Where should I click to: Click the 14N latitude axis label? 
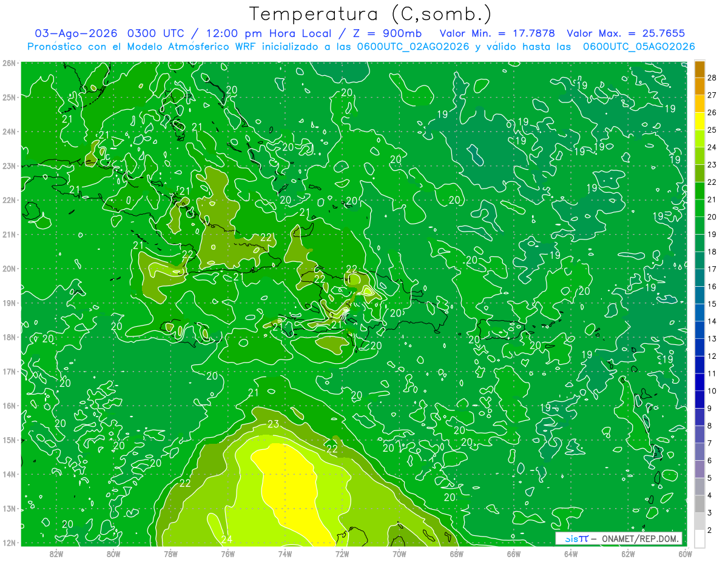[x=9, y=474]
